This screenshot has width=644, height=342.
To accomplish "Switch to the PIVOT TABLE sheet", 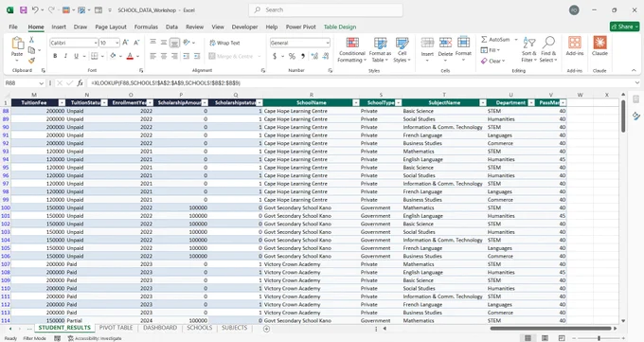I will [116, 328].
